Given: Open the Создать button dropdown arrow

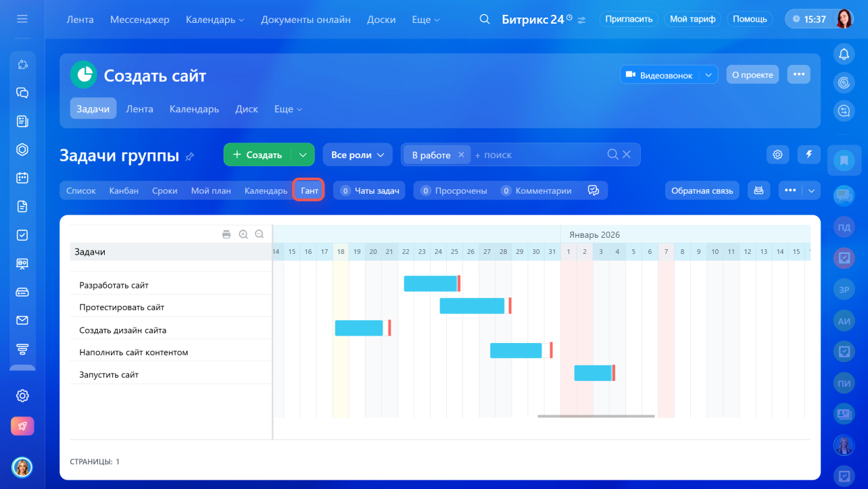Looking at the screenshot, I should tap(303, 155).
